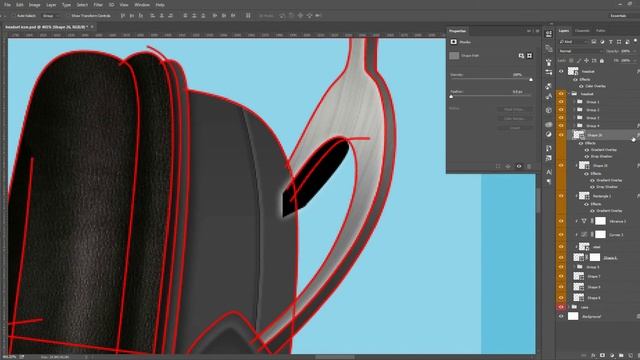Open the Auto-Select Group dropdown

(52, 16)
